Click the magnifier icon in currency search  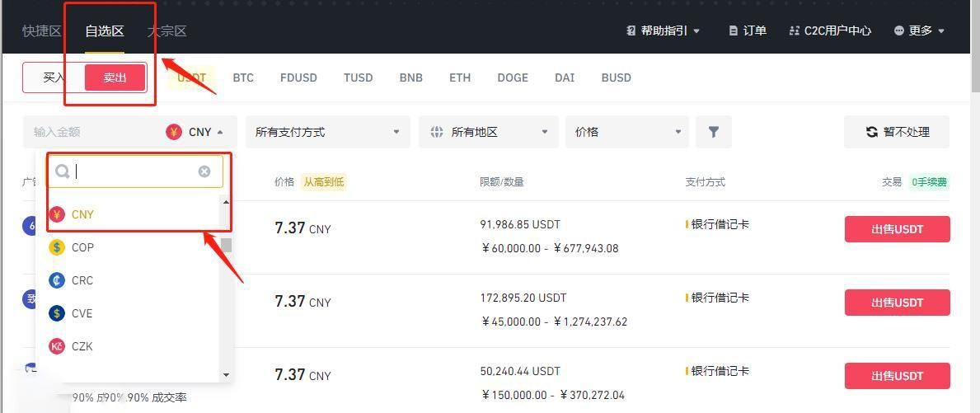(63, 171)
